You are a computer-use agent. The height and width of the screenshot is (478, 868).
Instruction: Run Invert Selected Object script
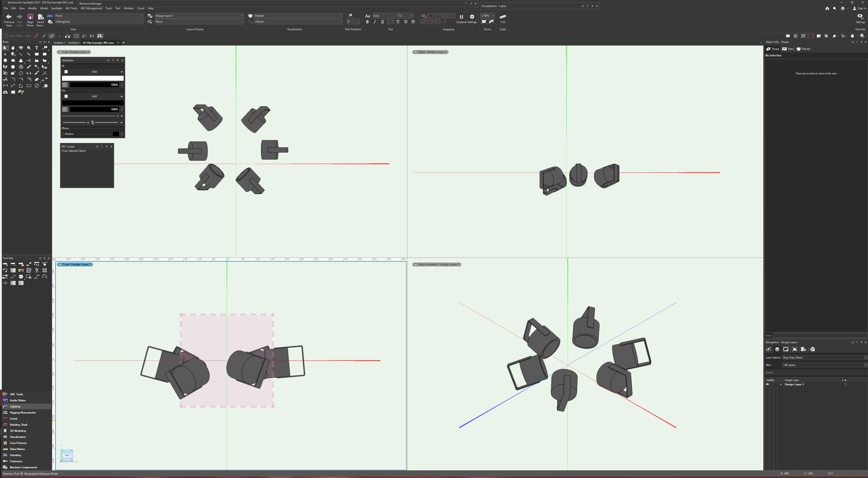coord(74,151)
